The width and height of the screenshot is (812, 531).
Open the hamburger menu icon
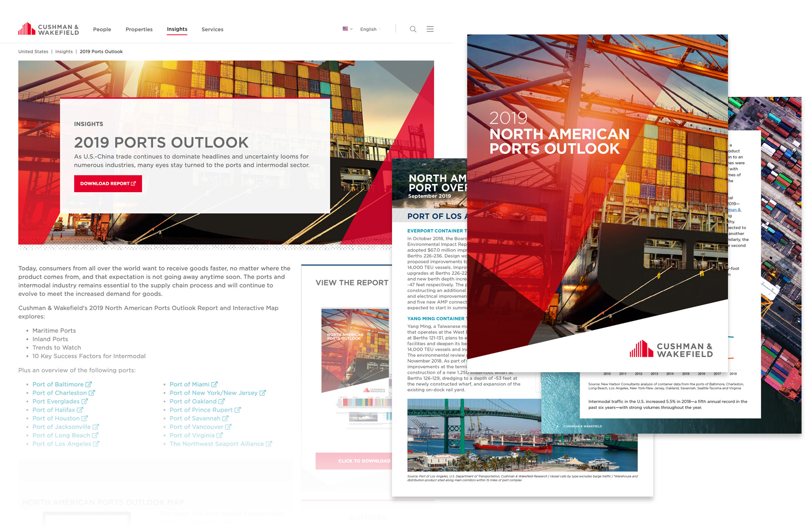tap(430, 29)
